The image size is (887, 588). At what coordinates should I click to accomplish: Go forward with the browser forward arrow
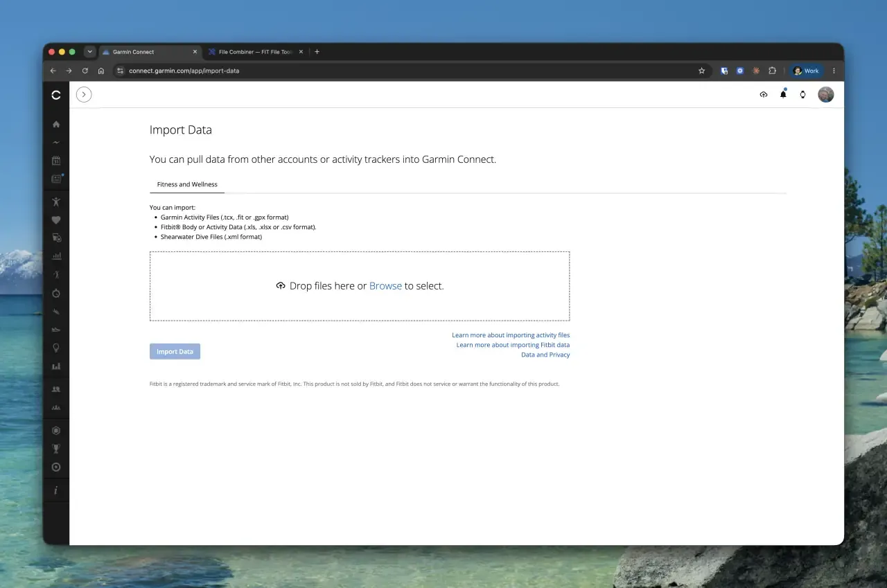tap(69, 71)
